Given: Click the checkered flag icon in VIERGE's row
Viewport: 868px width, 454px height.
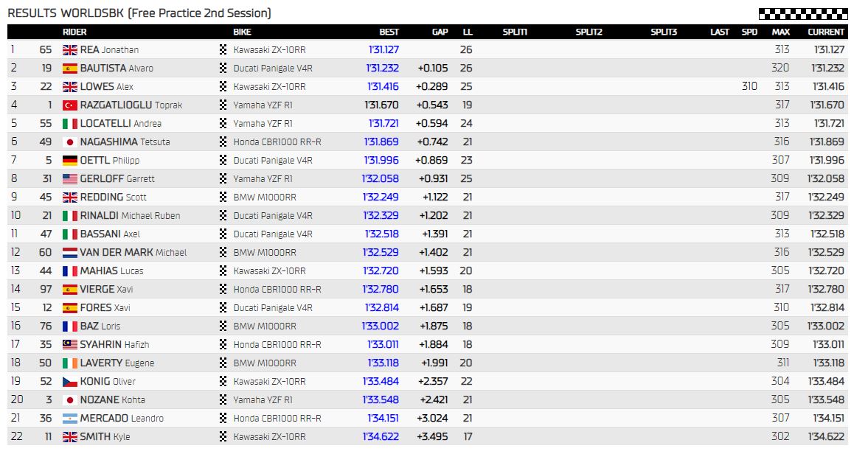Looking at the screenshot, I should tap(223, 289).
